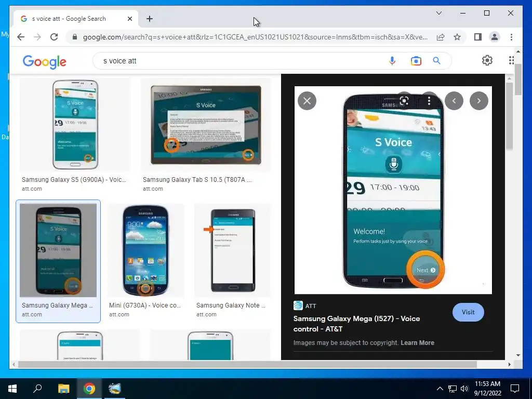Open Samsung Galaxy Tab S 10.5 thumbnail

click(x=206, y=125)
